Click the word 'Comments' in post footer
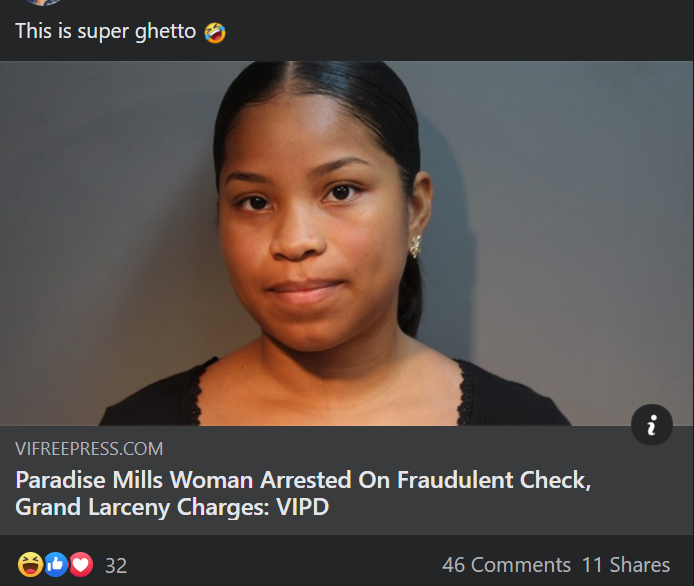 click(x=521, y=565)
